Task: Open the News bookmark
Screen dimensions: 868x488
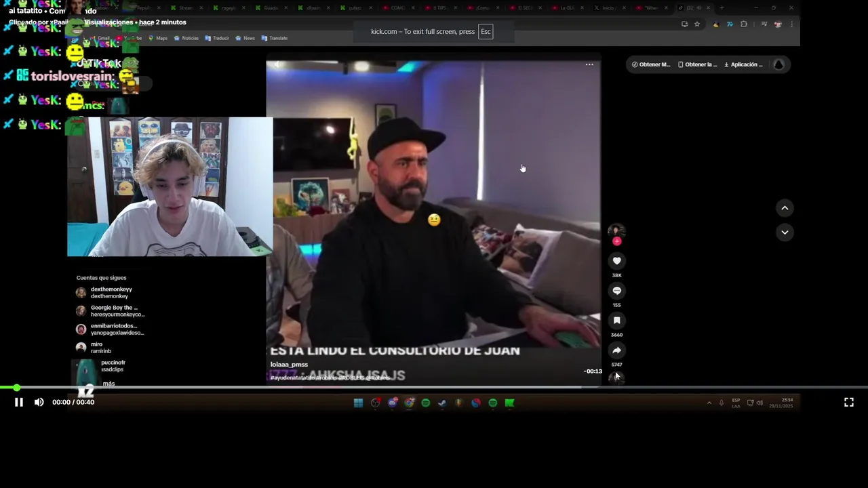Action: 245,38
